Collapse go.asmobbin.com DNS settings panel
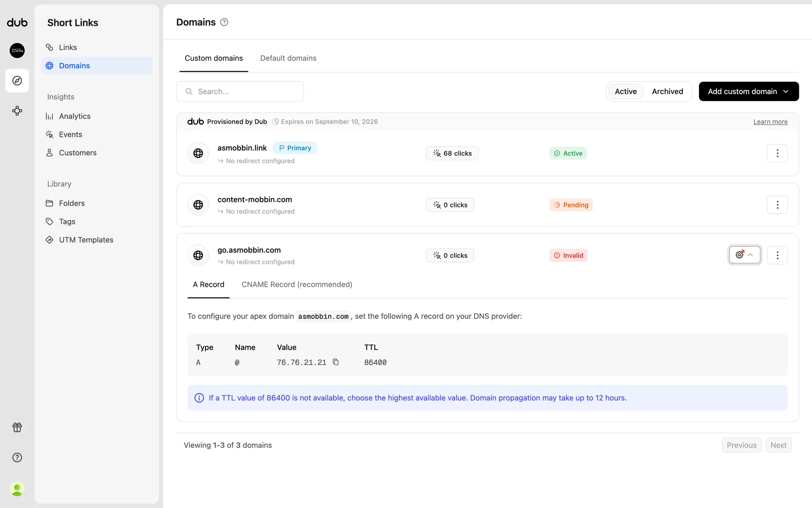This screenshot has width=812, height=508. [x=744, y=255]
